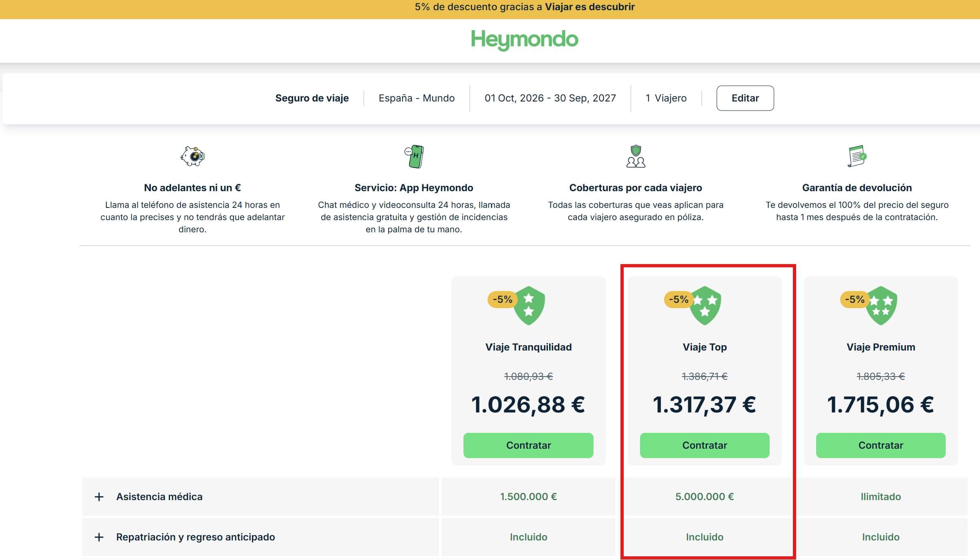Click the Coberturas por cada viajero heading
The height and width of the screenshot is (560, 980).
(636, 188)
